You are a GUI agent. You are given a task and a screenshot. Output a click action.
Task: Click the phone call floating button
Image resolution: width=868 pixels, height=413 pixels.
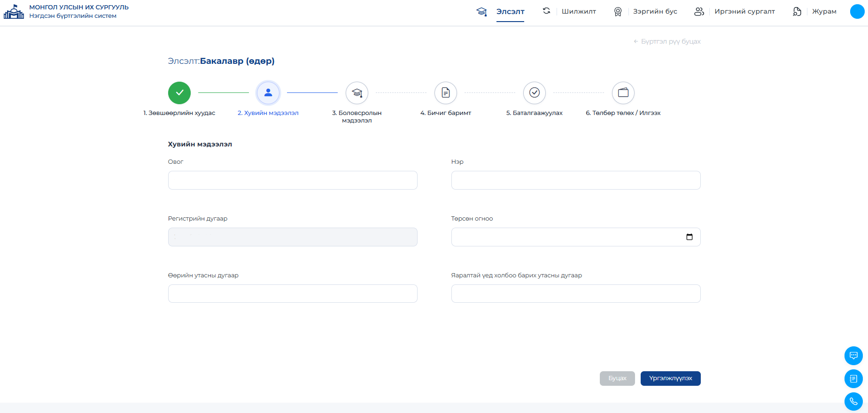pos(853,402)
